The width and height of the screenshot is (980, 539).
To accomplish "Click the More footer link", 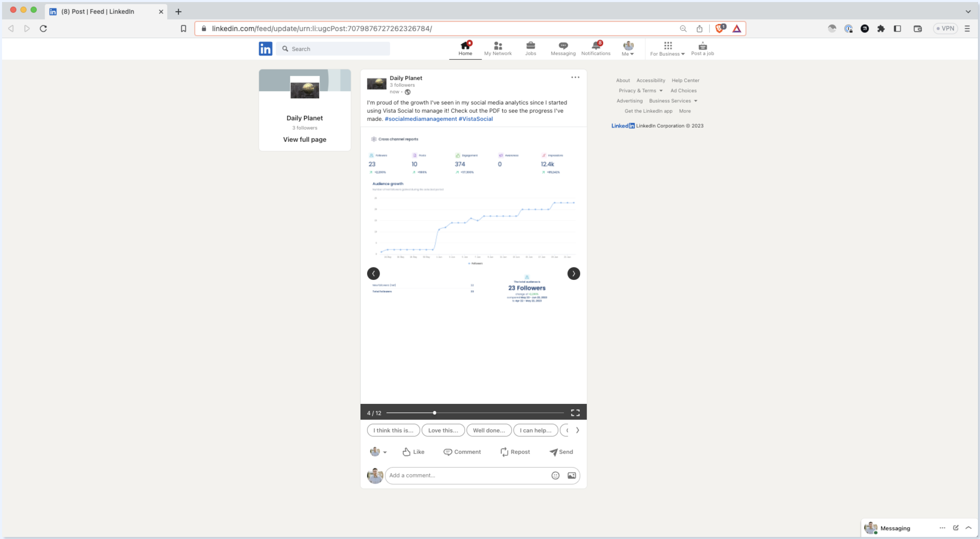I will (685, 111).
